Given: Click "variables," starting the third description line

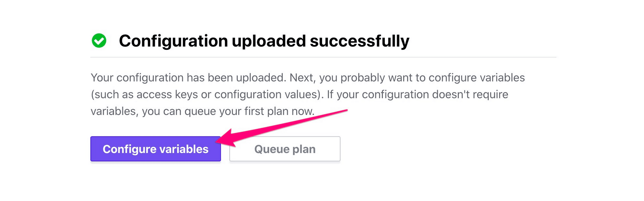Looking at the screenshot, I should click(x=114, y=111).
